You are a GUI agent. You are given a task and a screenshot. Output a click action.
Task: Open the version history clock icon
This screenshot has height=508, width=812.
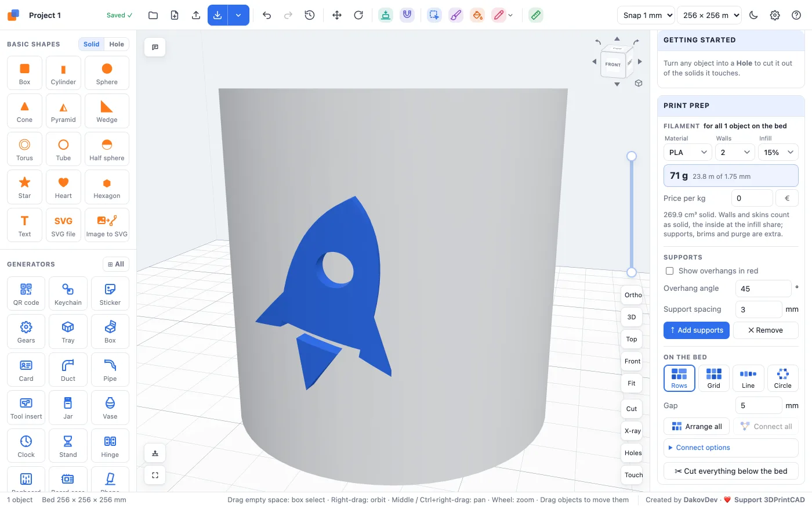pos(310,15)
